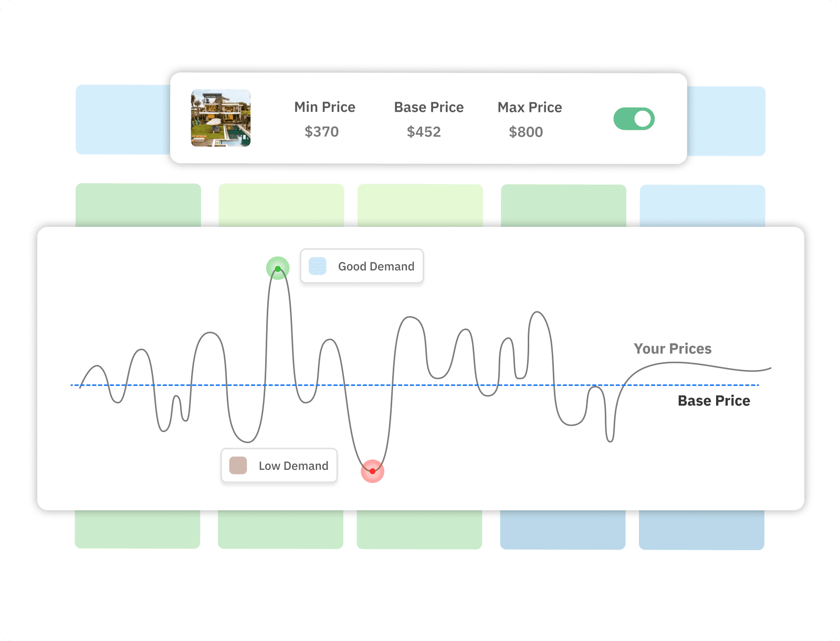Select the first green calendar cell above the chart
Image resolution: width=840 pixels, height=641 pixels.
138,205
